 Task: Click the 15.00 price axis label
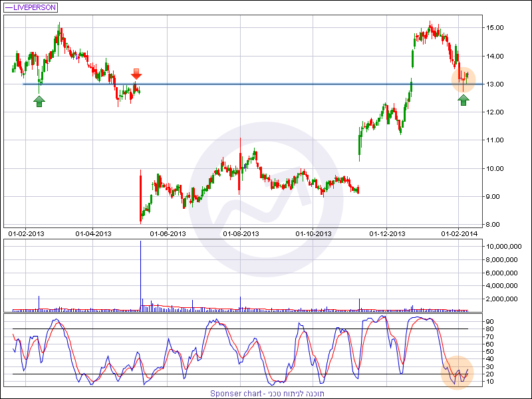[x=494, y=28]
